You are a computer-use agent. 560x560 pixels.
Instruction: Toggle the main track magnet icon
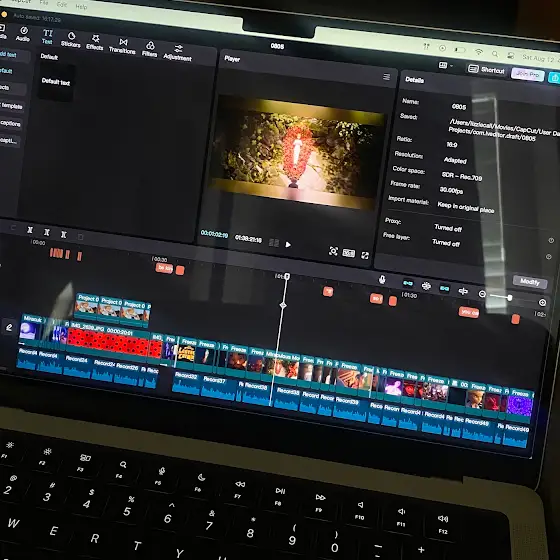[408, 283]
